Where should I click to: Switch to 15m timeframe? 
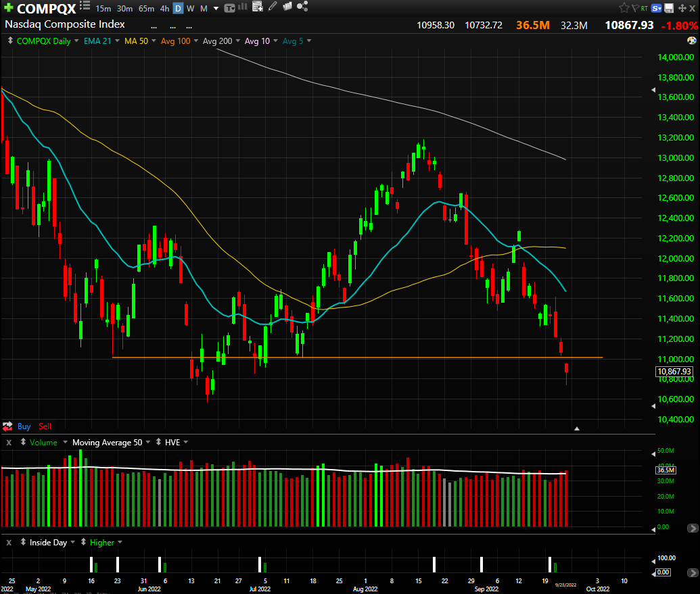[103, 9]
